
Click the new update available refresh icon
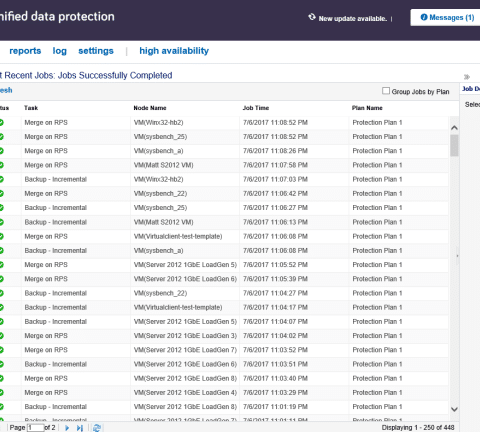(x=312, y=17)
